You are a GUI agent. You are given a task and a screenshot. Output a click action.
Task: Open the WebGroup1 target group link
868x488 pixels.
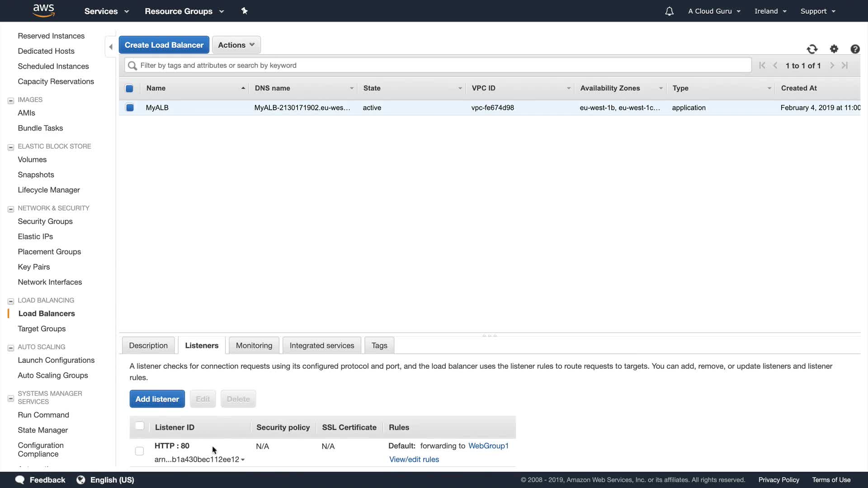coord(488,446)
